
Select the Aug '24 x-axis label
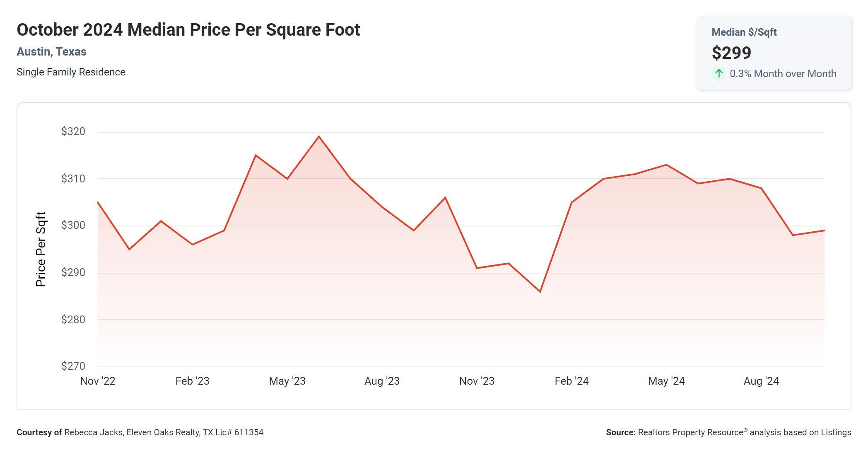tap(761, 381)
